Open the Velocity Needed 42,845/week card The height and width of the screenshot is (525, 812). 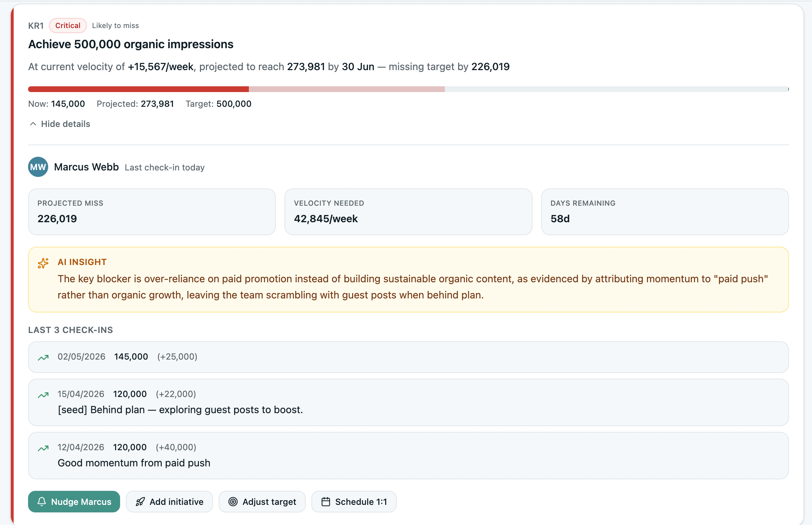(409, 212)
